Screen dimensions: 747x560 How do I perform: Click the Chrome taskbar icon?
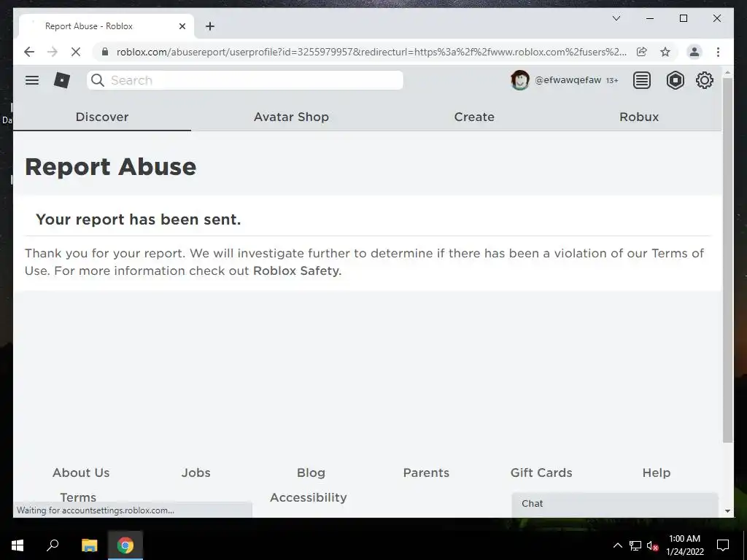click(125, 545)
